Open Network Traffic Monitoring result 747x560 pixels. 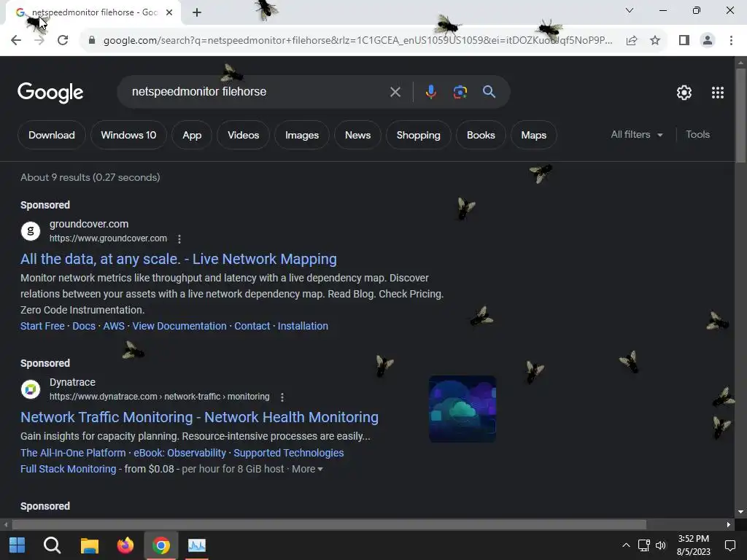click(x=200, y=417)
